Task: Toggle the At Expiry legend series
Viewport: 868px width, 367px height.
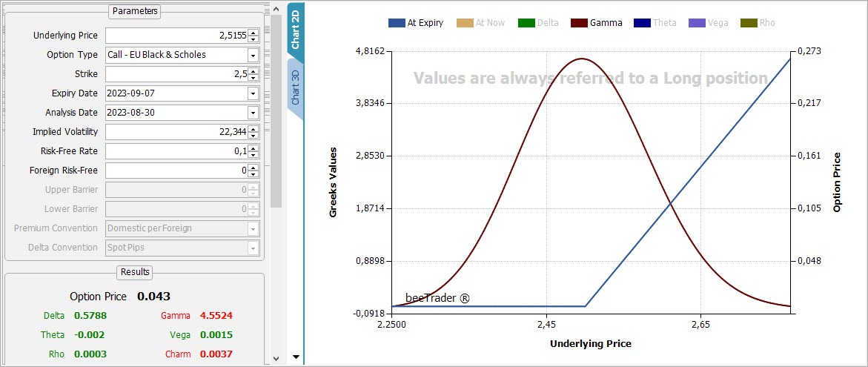Action: coord(416,23)
